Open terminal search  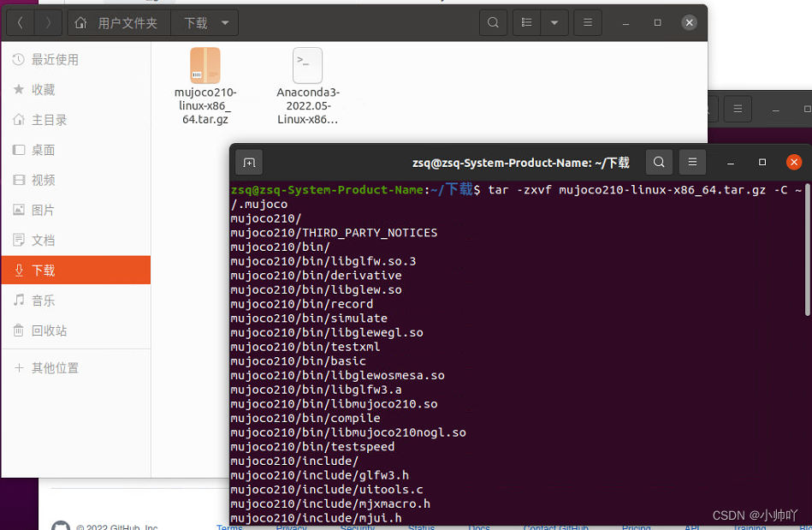click(x=659, y=162)
